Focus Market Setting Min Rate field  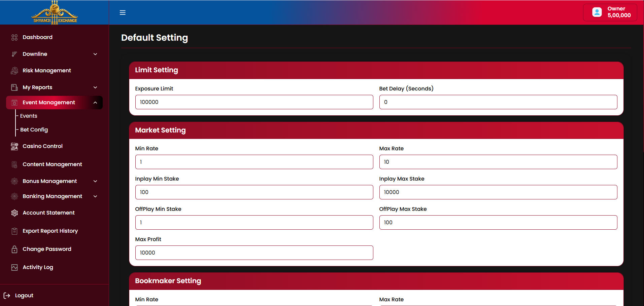[x=254, y=162]
